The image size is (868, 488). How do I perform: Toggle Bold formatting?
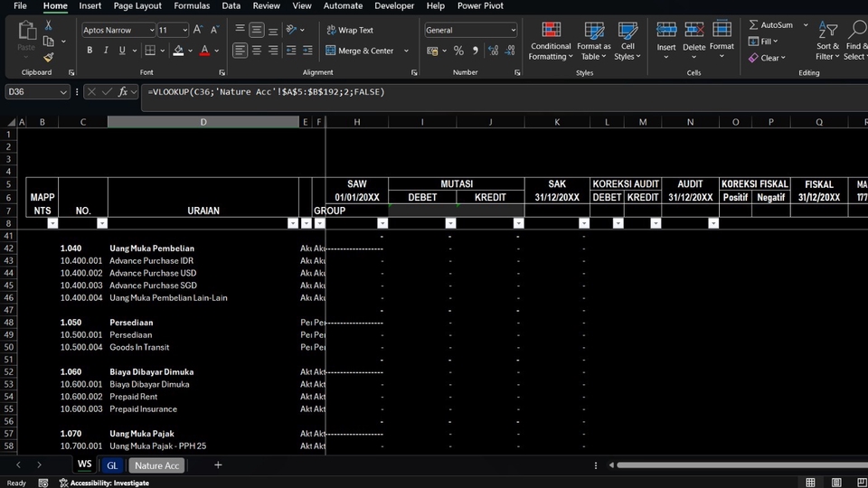(90, 51)
